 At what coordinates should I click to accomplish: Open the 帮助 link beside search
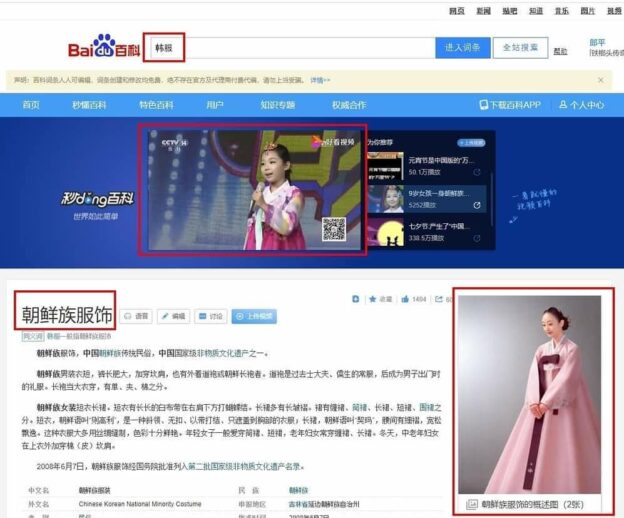point(560,51)
